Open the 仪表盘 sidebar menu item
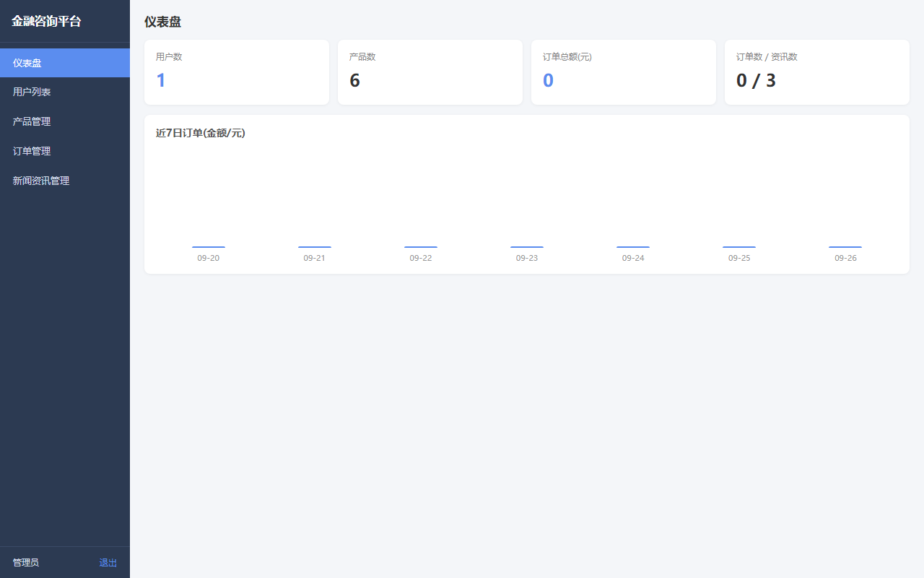The height and width of the screenshot is (578, 924). [x=65, y=63]
